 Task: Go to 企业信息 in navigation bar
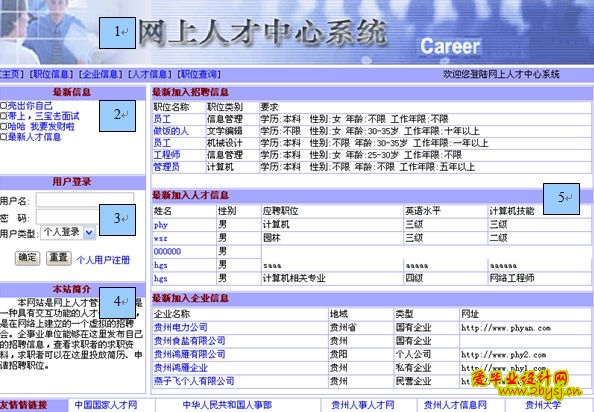click(x=101, y=74)
